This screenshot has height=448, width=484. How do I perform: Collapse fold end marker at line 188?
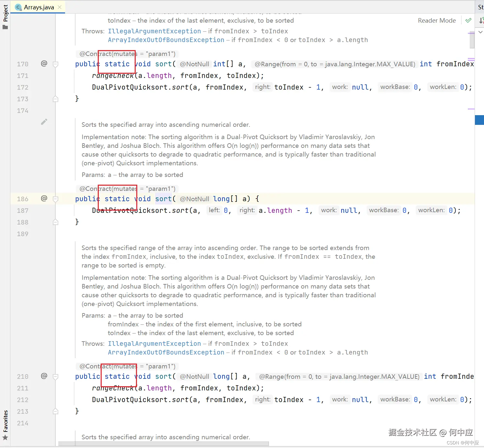coord(56,222)
